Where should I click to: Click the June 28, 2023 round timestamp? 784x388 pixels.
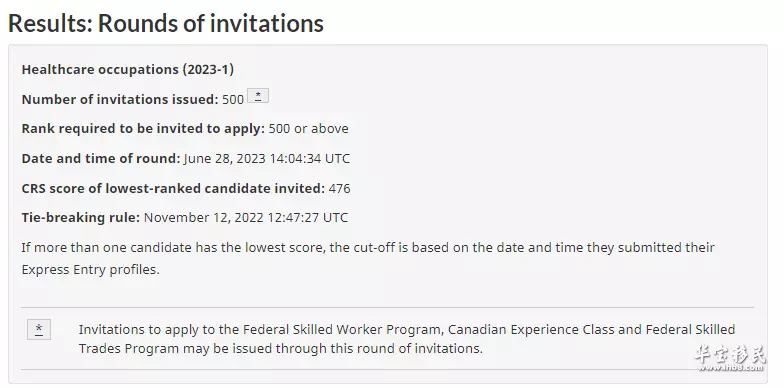click(x=267, y=159)
